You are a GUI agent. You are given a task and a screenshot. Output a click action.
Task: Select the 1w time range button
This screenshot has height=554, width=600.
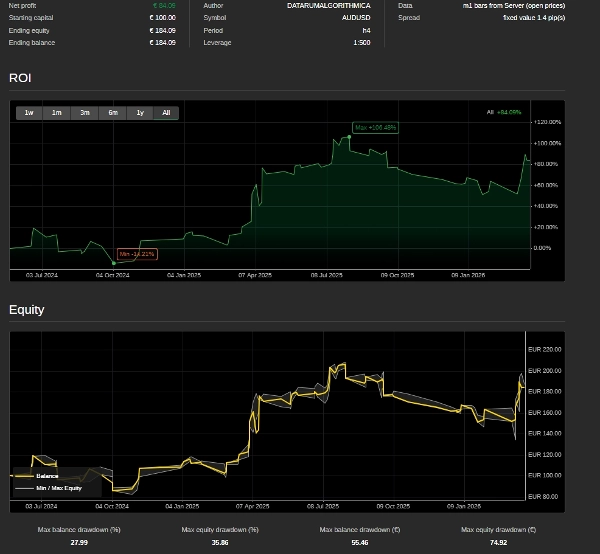click(29, 113)
